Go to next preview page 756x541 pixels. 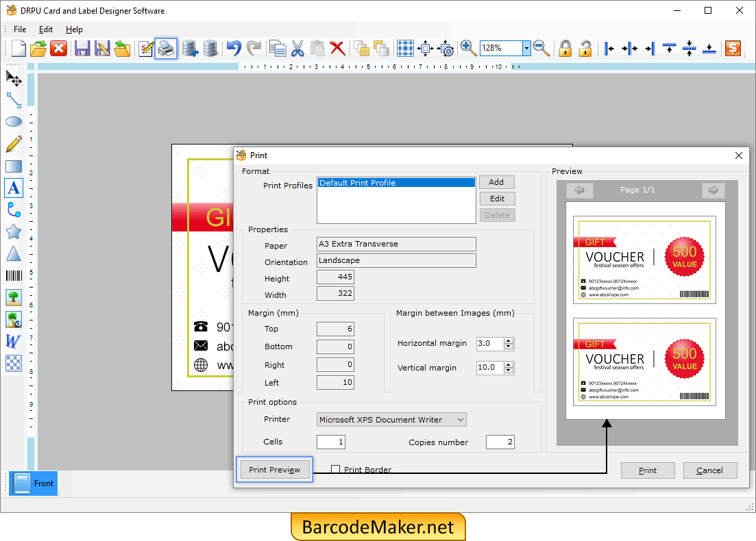[x=713, y=190]
